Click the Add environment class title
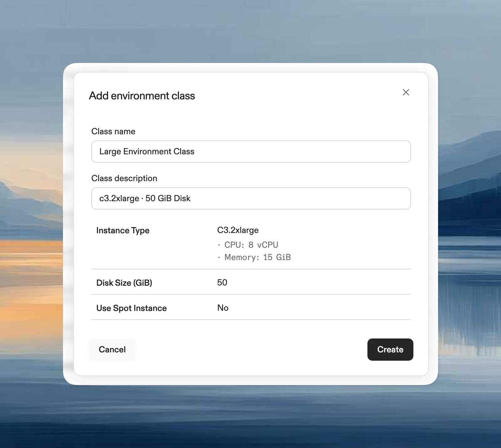This screenshot has width=501, height=448. click(x=142, y=96)
